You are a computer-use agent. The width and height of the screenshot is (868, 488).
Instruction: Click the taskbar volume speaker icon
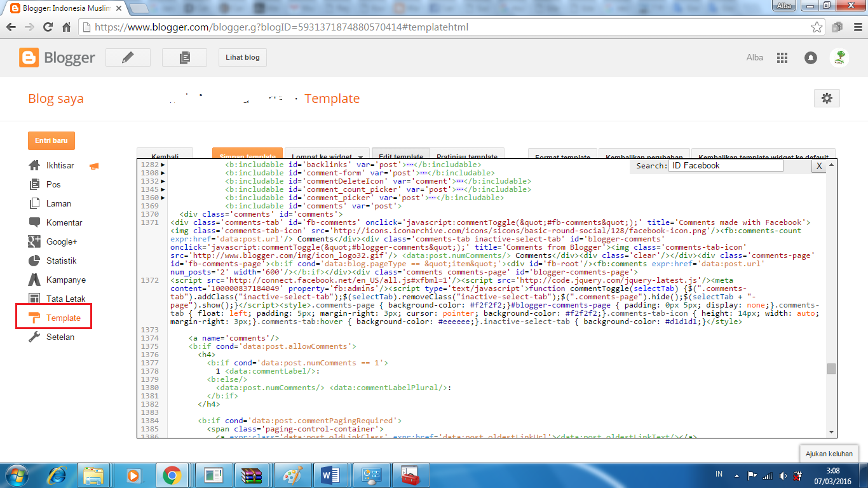click(782, 475)
